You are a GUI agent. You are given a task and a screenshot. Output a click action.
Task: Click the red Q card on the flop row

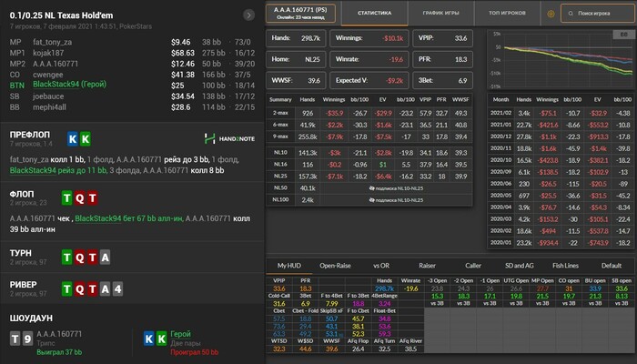(80, 198)
